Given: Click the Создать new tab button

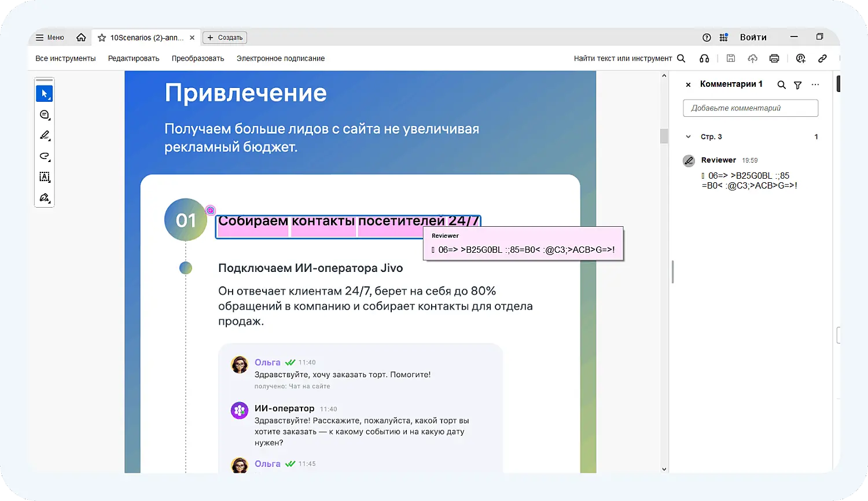Looking at the screenshot, I should 225,38.
